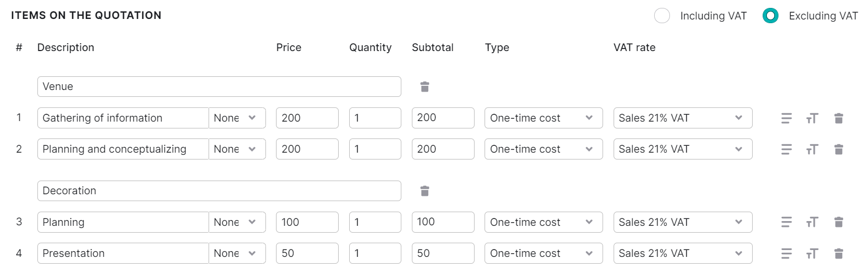The image size is (868, 269).
Task: Click the price field showing 50
Action: pos(307,253)
